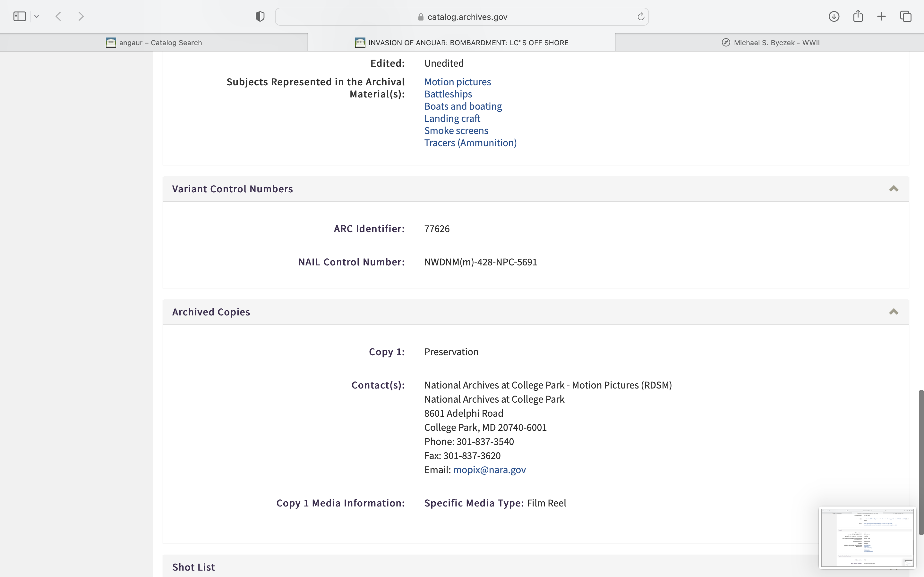
Task: Open the Share menu icon
Action: click(x=858, y=16)
